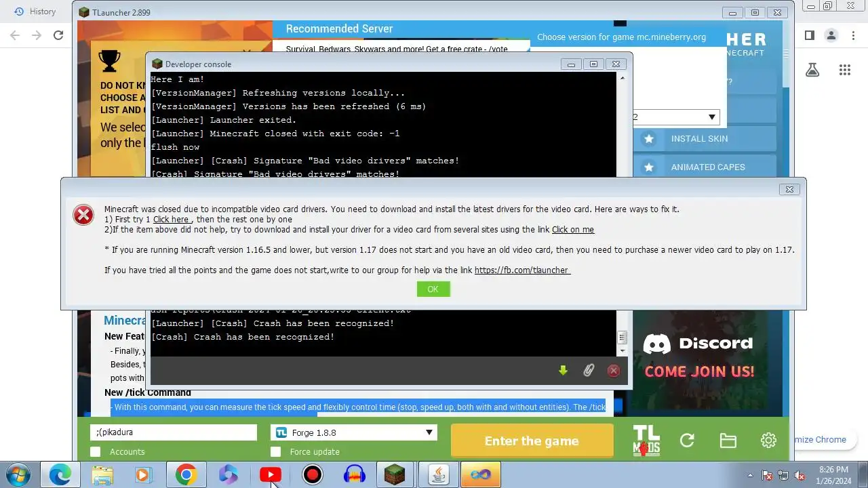Open Chrome side panel icon
The height and width of the screenshot is (488, 868).
click(x=809, y=35)
